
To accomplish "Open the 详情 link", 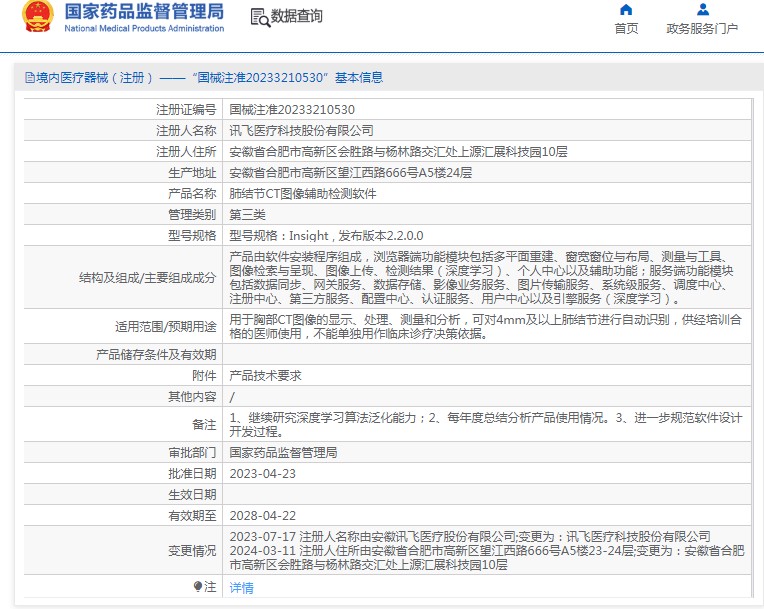I will (242, 588).
